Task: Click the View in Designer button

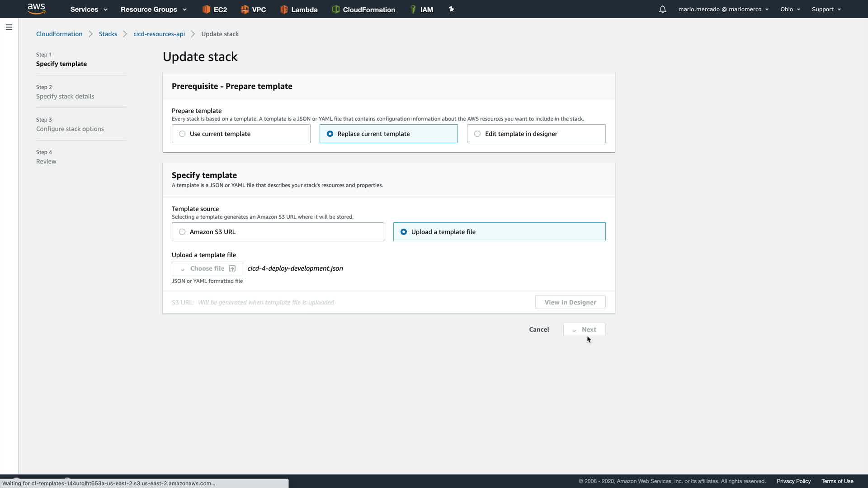Action: [570, 302]
